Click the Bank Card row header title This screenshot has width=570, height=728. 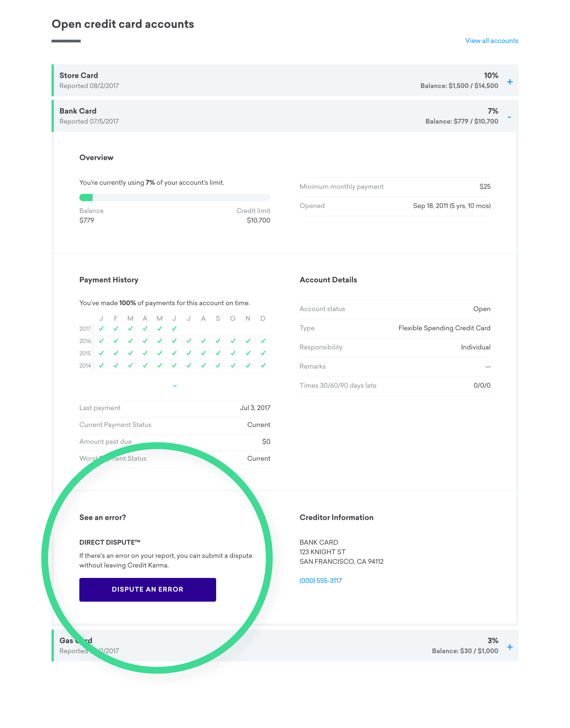coord(78,111)
